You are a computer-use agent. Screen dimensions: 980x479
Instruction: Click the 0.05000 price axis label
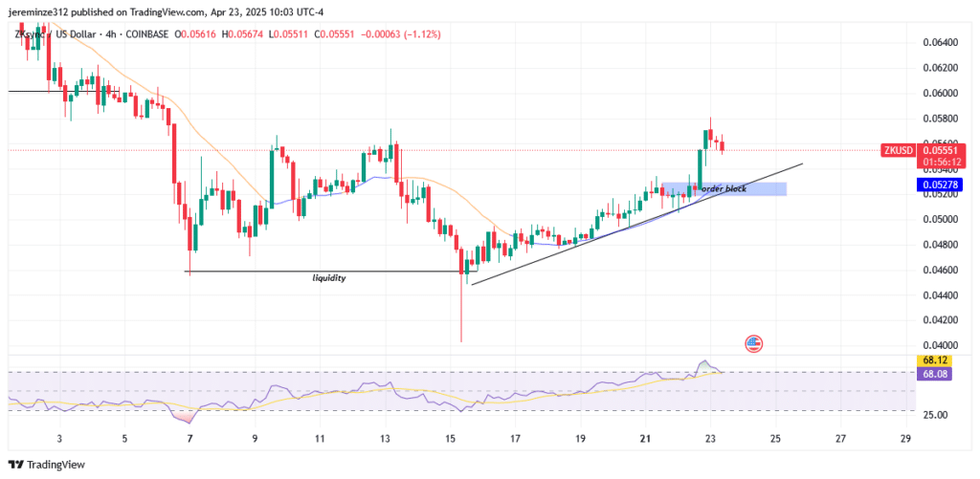(x=941, y=219)
